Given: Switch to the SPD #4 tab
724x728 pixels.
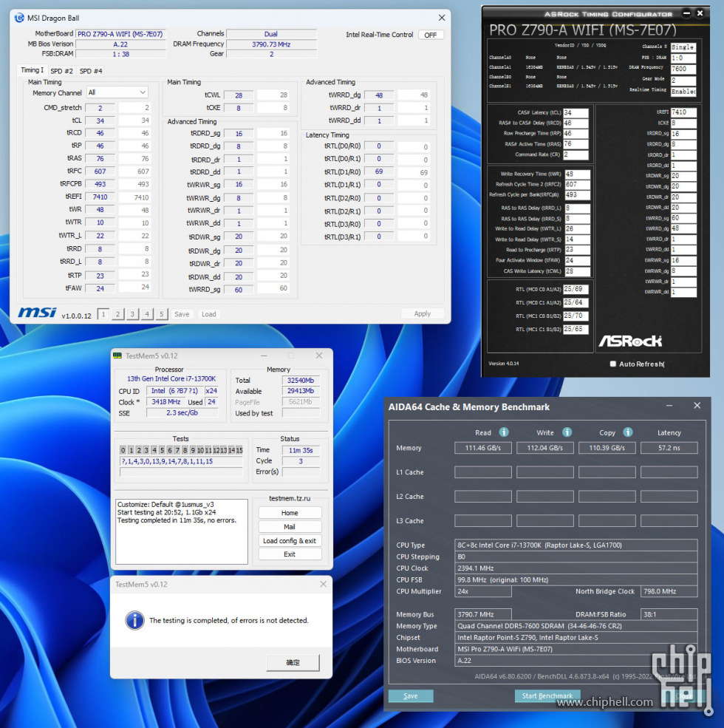Looking at the screenshot, I should coord(91,71).
